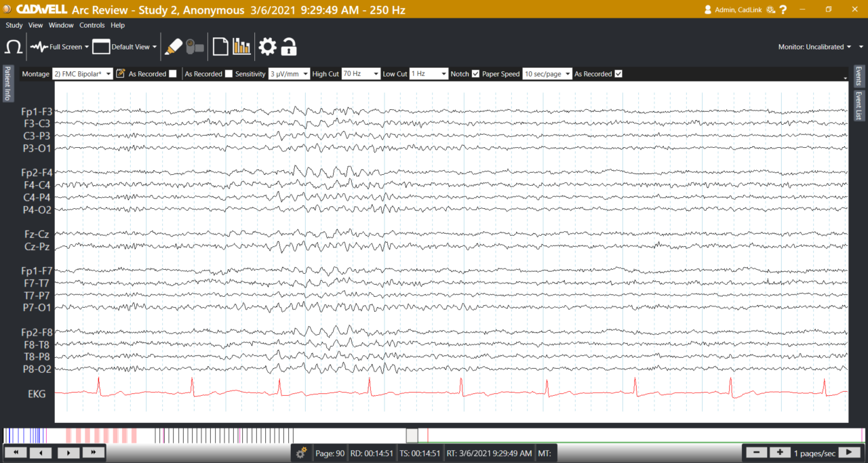The image size is (868, 463).
Task: Open the Controls menu
Action: click(92, 25)
